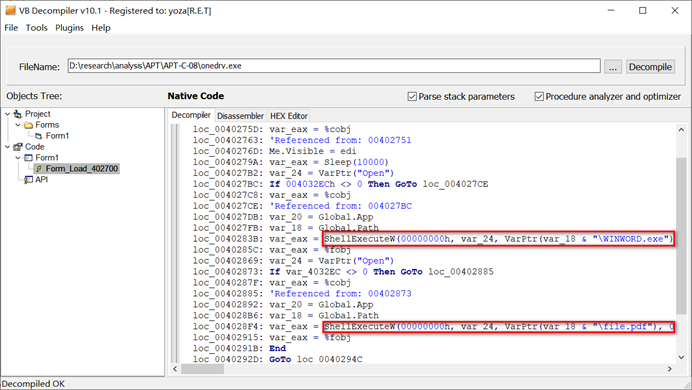Open the Tools menu
The width and height of the screenshot is (692, 390).
(x=36, y=28)
